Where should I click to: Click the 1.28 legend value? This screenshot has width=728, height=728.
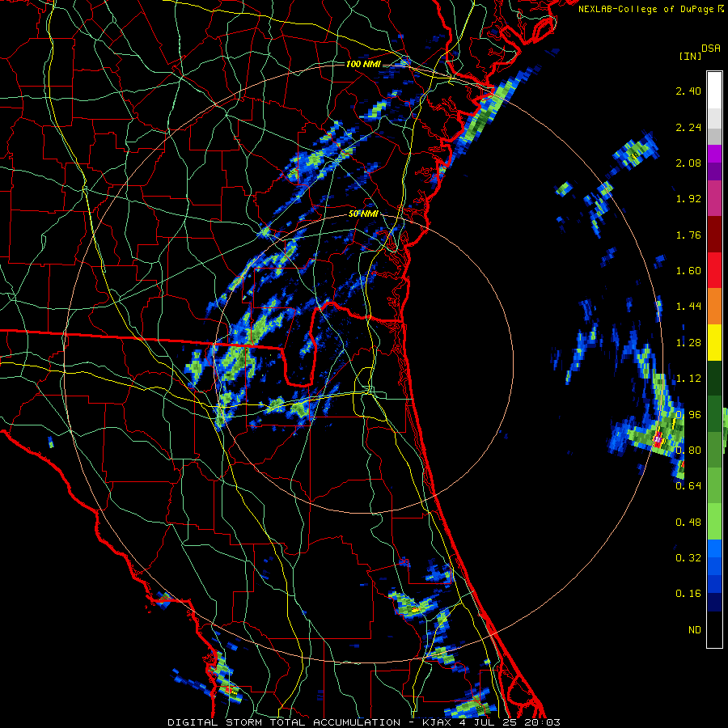click(x=688, y=343)
